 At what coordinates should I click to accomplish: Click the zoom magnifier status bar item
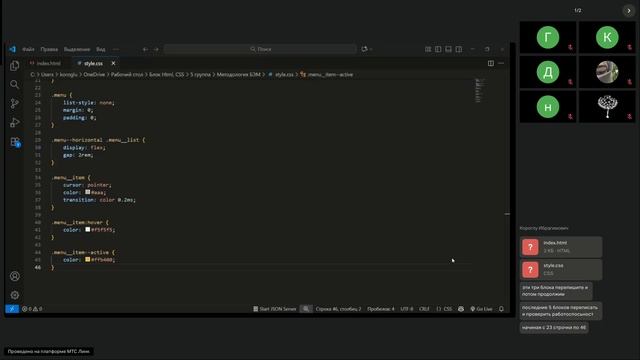pos(306,309)
